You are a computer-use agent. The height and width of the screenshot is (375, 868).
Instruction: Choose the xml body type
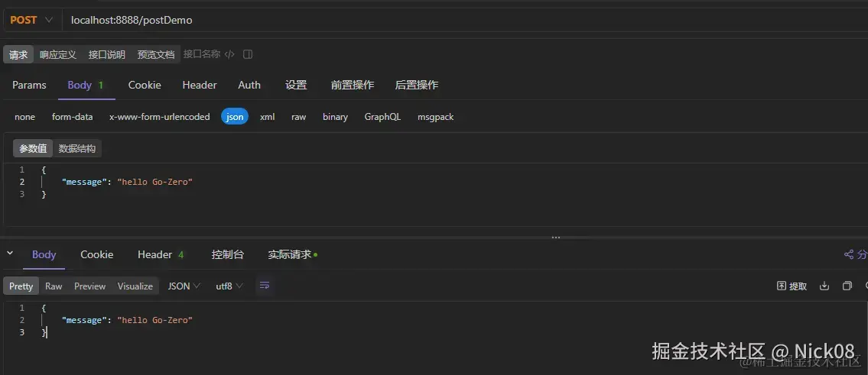coord(268,117)
